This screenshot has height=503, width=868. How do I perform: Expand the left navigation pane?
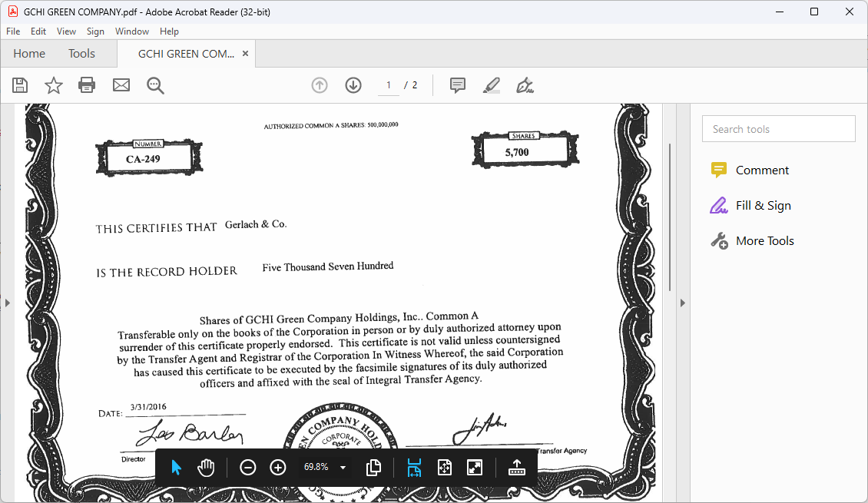click(x=7, y=303)
